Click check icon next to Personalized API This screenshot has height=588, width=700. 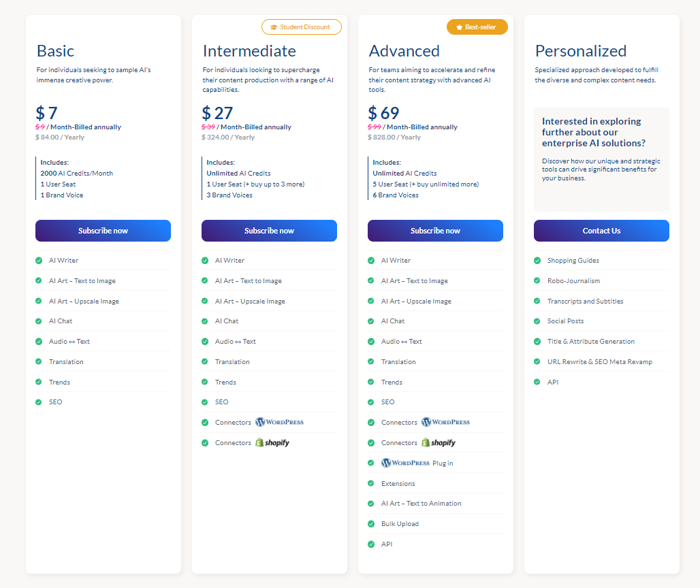click(x=537, y=382)
